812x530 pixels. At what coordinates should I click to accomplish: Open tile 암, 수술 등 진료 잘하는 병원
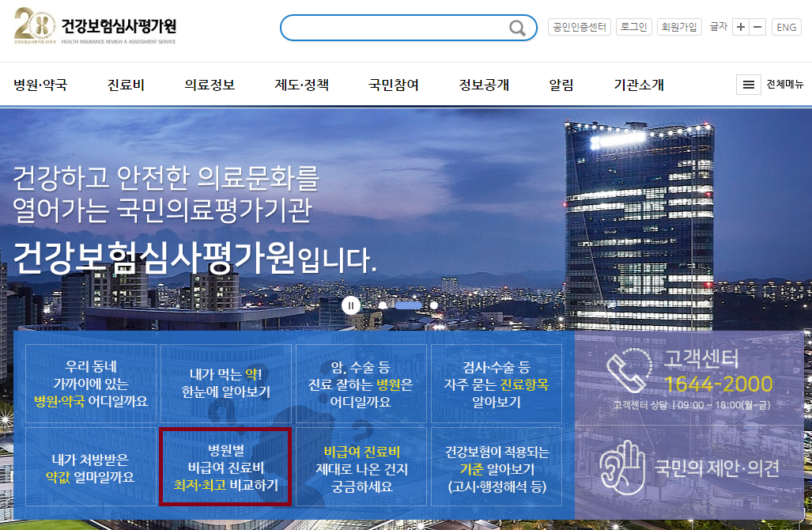[361, 384]
